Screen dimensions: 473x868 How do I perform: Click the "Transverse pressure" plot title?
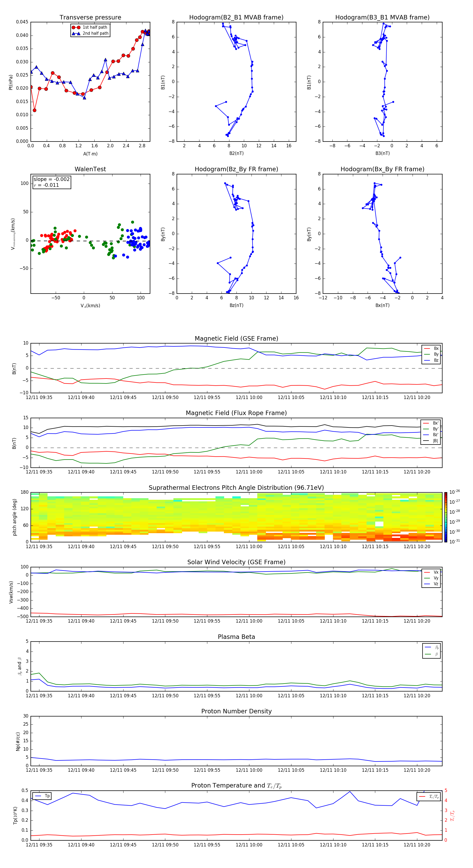click(90, 18)
